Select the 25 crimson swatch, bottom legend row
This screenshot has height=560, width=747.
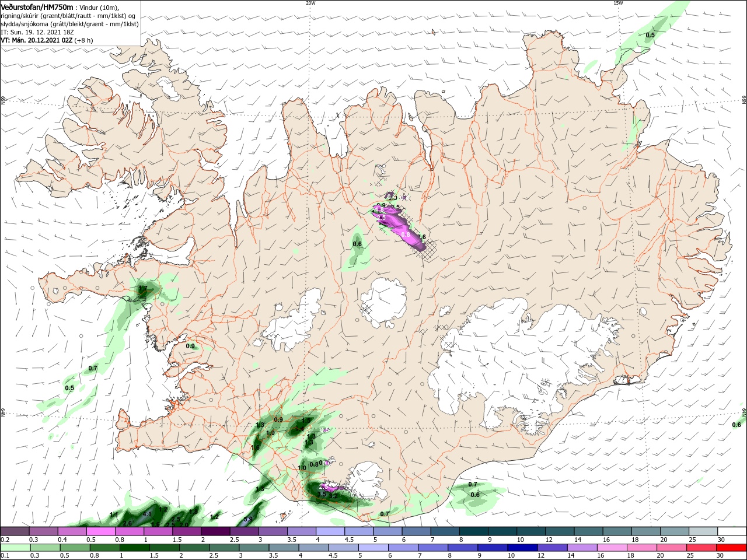(x=701, y=548)
